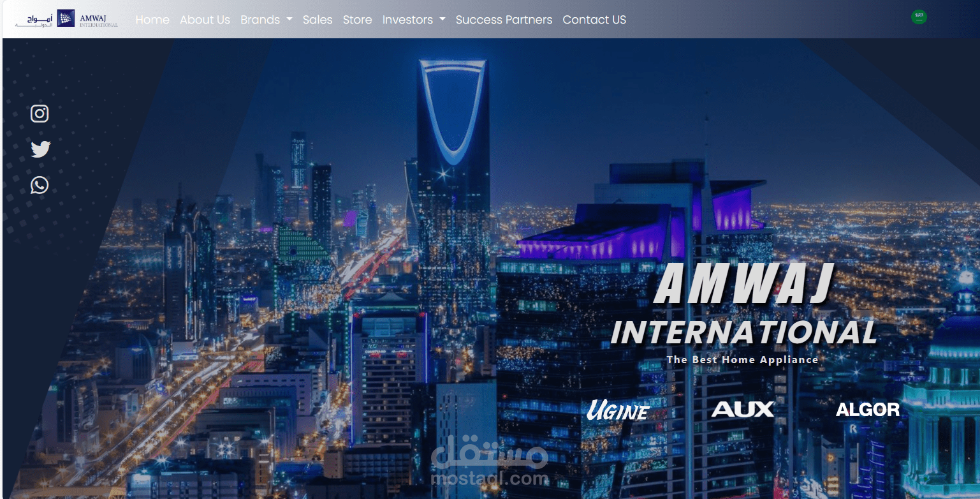
Task: Click the AMWAJ hero heading
Action: tap(744, 284)
